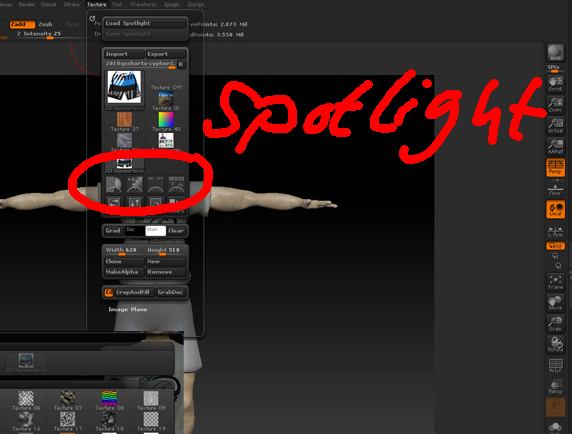The image size is (572, 434).
Task: Adjust the Height 518 slider
Action: [166, 251]
